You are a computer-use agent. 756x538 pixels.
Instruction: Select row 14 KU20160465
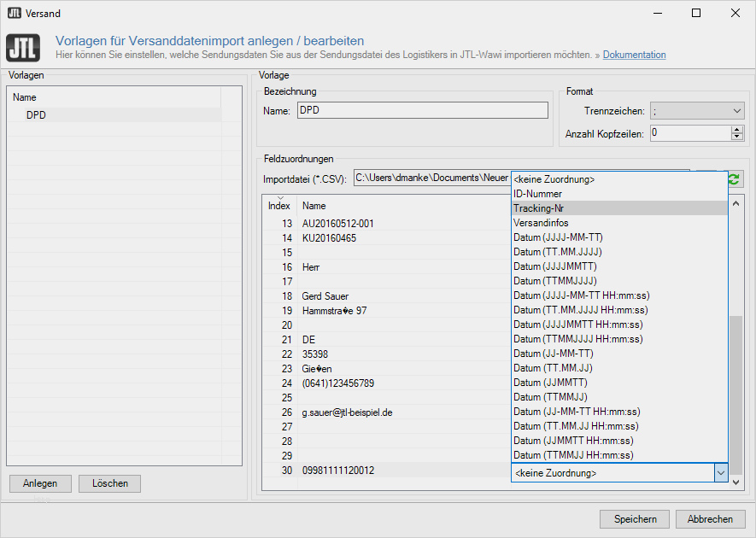387,237
